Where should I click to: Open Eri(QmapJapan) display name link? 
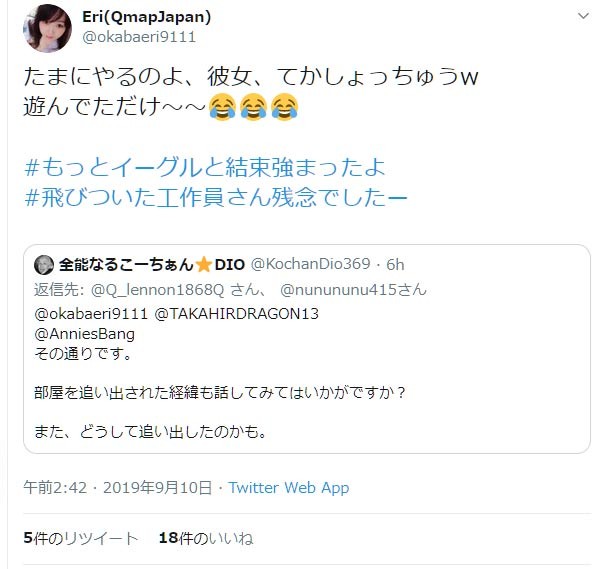146,17
